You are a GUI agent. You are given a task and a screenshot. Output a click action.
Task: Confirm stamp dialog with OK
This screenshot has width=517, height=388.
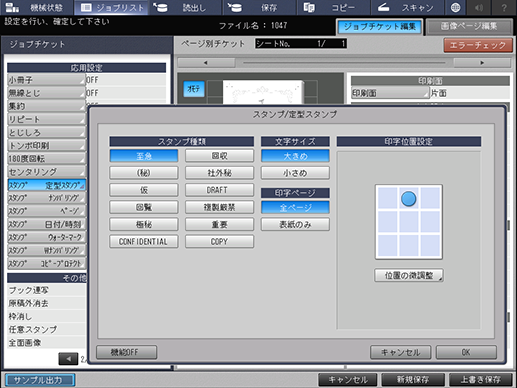click(466, 352)
